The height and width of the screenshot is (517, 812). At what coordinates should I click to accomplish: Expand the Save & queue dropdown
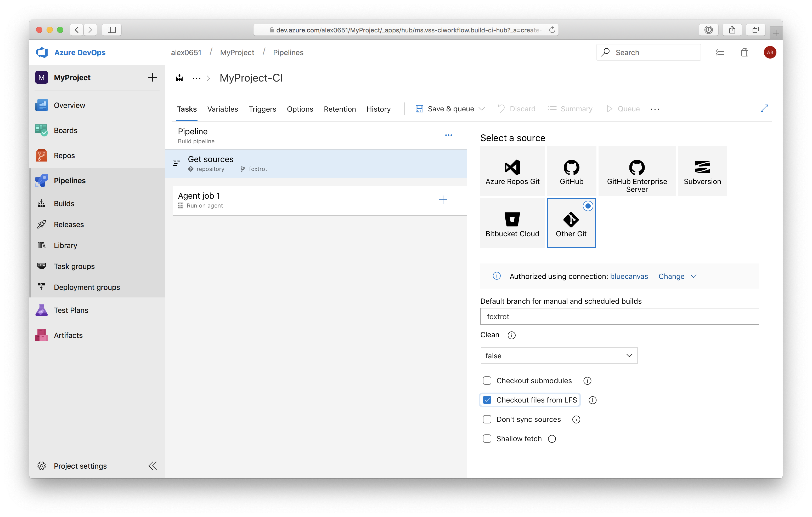tap(482, 109)
